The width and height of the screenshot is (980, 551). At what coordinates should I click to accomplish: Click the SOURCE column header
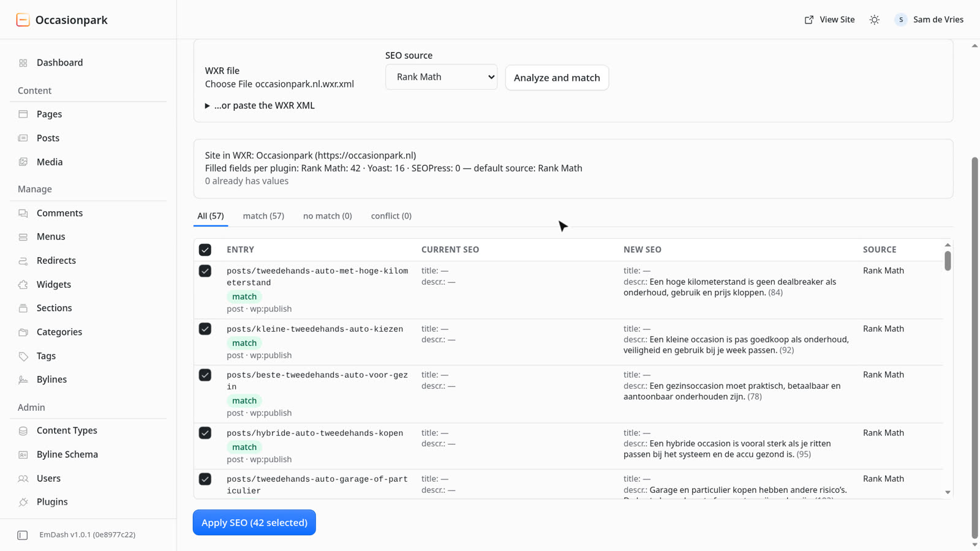click(x=880, y=250)
